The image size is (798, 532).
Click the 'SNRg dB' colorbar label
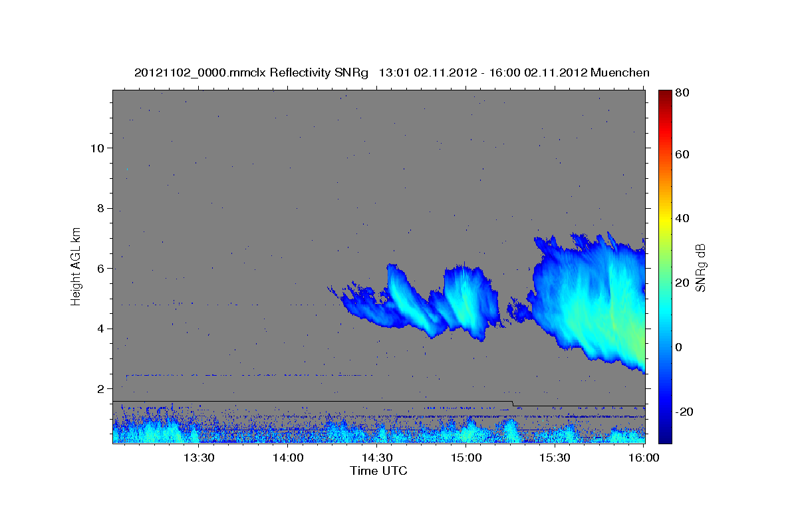[x=700, y=267]
